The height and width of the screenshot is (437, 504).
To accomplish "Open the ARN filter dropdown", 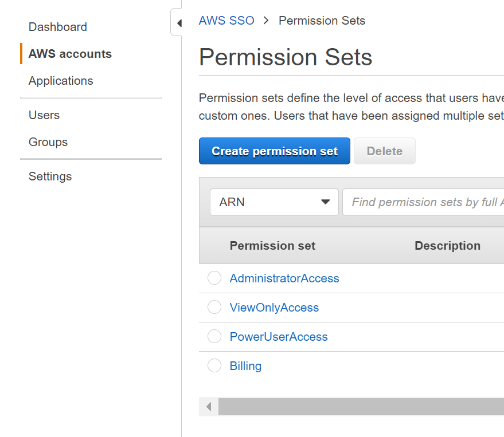I will pos(274,202).
